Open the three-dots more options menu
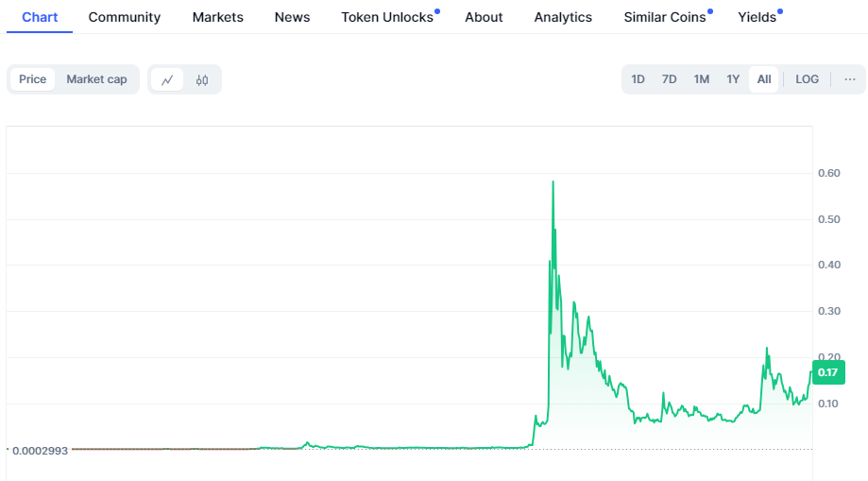The image size is (868, 481). [x=850, y=79]
